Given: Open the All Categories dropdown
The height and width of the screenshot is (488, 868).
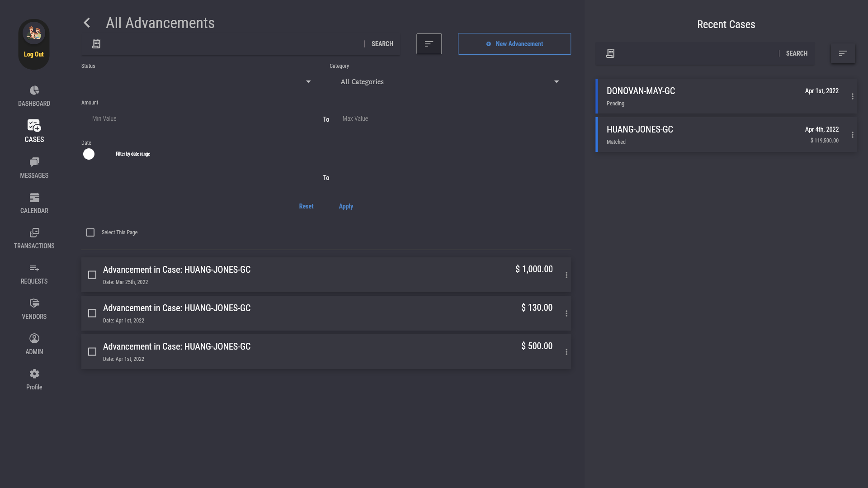Looking at the screenshot, I should (449, 82).
